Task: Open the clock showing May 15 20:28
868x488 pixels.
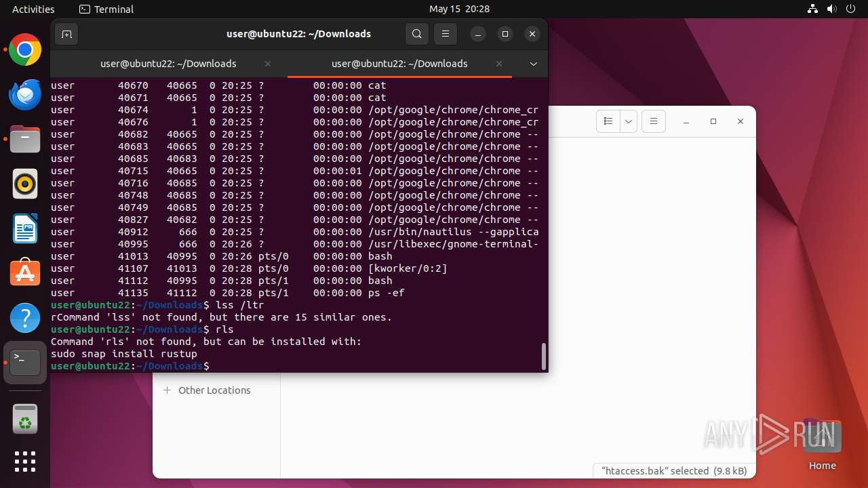Action: point(459,9)
